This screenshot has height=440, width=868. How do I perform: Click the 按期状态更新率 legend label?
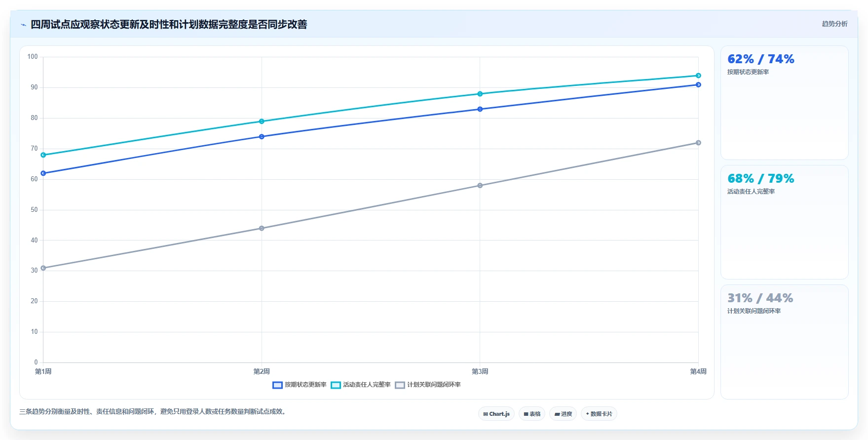(x=305, y=385)
